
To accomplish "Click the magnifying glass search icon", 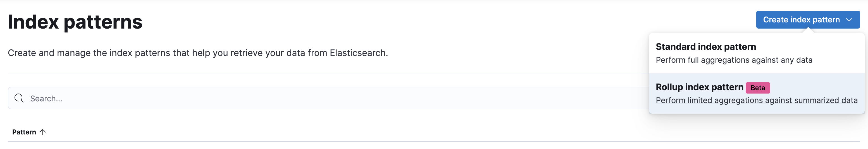I will coord(19,98).
